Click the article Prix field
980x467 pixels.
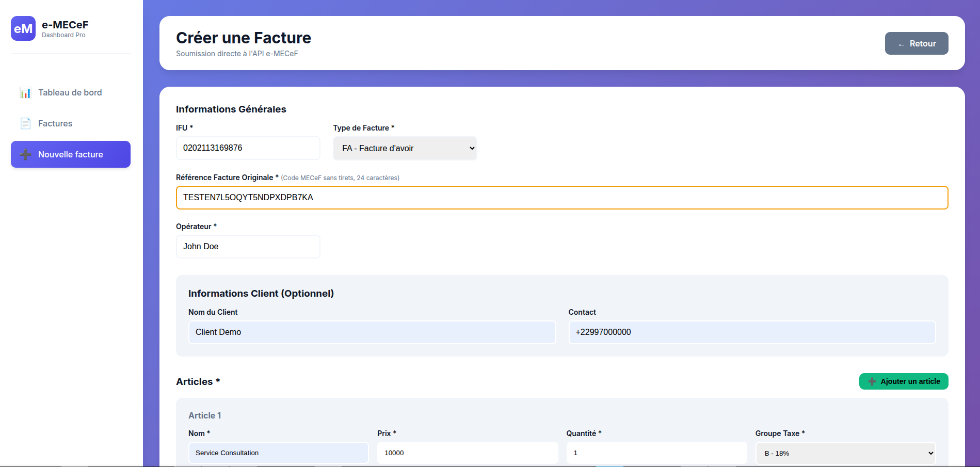467,453
